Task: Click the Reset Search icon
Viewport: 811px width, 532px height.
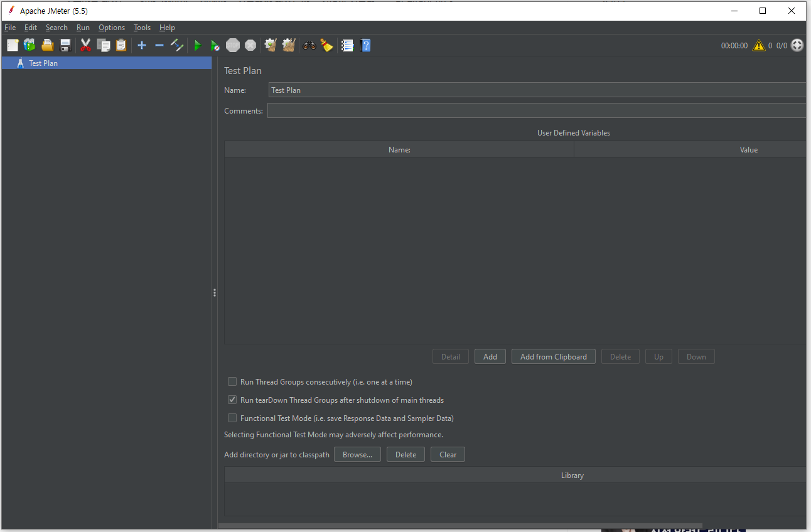Action: (326, 45)
